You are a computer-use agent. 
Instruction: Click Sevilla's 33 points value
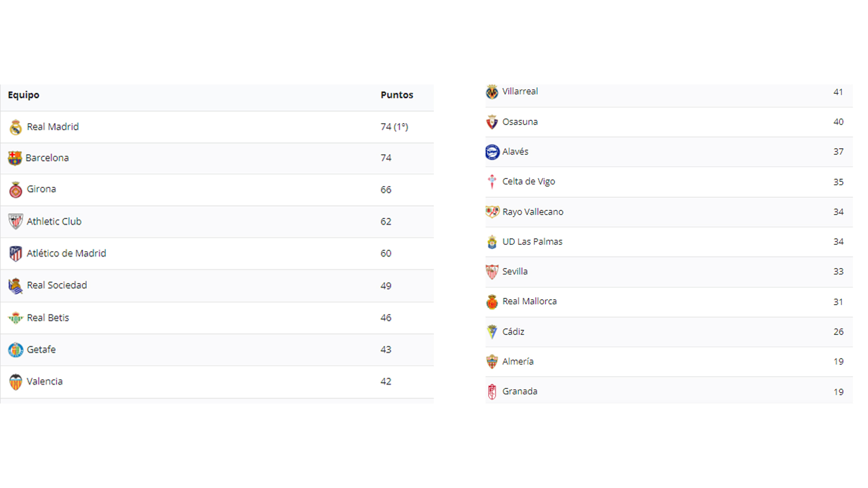(x=839, y=272)
